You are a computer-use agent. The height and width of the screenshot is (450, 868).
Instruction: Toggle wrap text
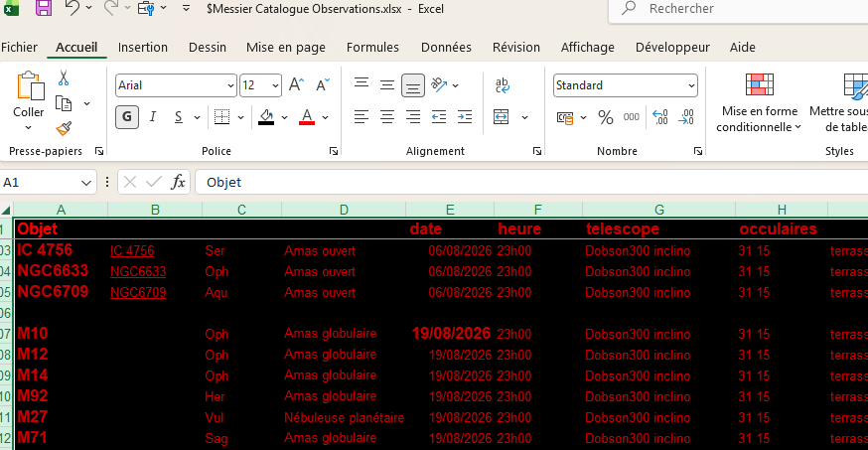[x=503, y=85]
